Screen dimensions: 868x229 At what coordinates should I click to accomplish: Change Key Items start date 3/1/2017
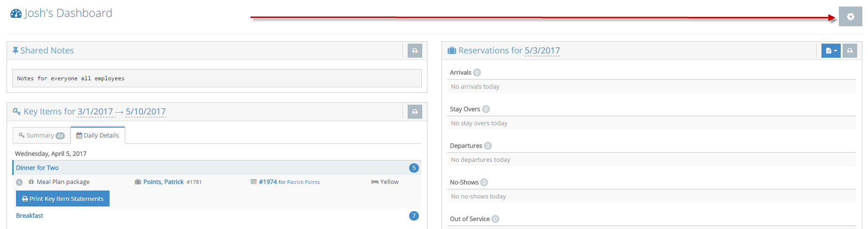pos(95,112)
